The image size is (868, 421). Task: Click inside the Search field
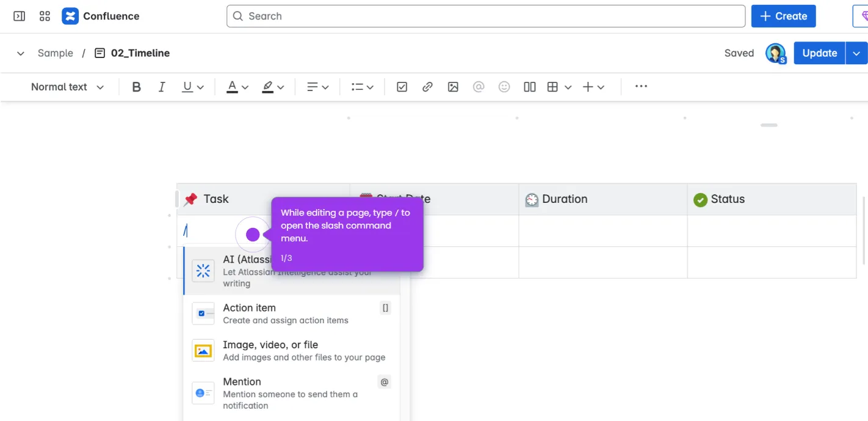pyautogui.click(x=486, y=16)
